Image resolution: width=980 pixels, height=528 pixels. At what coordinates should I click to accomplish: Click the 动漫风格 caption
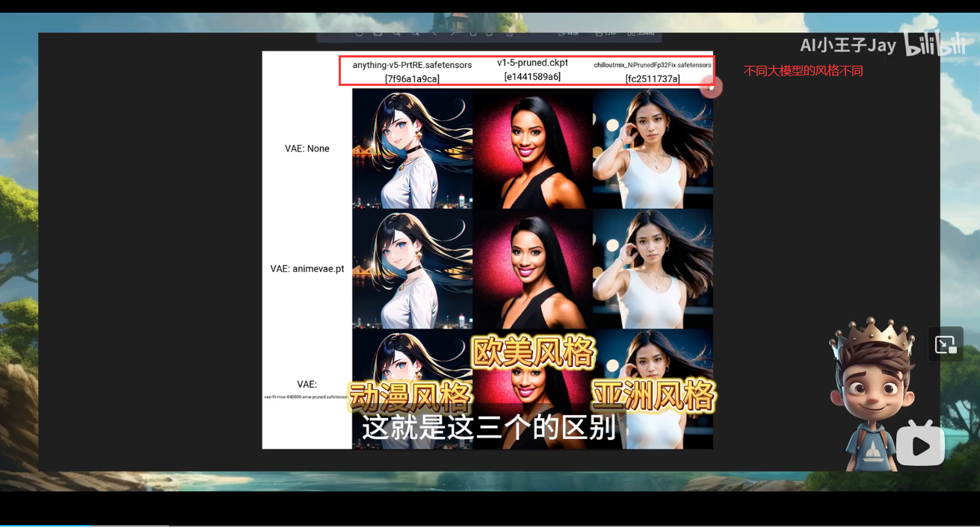(x=411, y=396)
